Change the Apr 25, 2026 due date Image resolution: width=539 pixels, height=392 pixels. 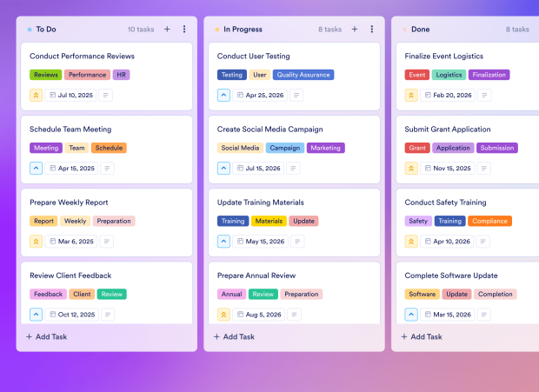click(x=258, y=95)
